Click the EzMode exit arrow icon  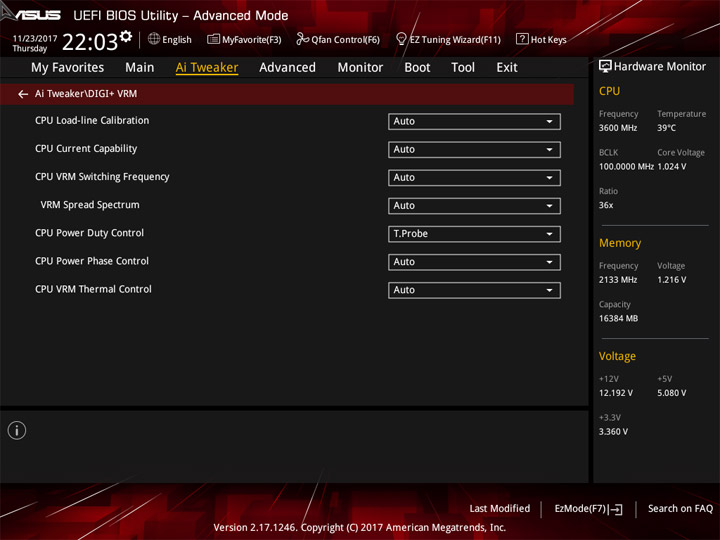pyautogui.click(x=616, y=509)
